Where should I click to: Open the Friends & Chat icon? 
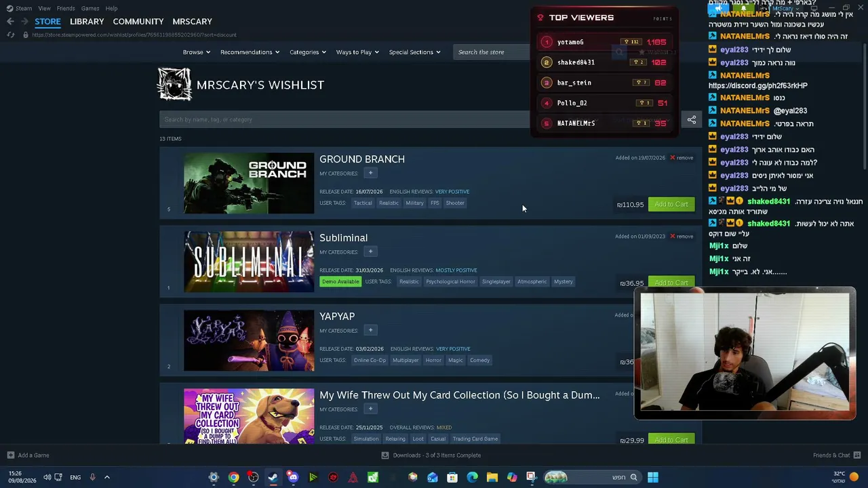click(856, 455)
